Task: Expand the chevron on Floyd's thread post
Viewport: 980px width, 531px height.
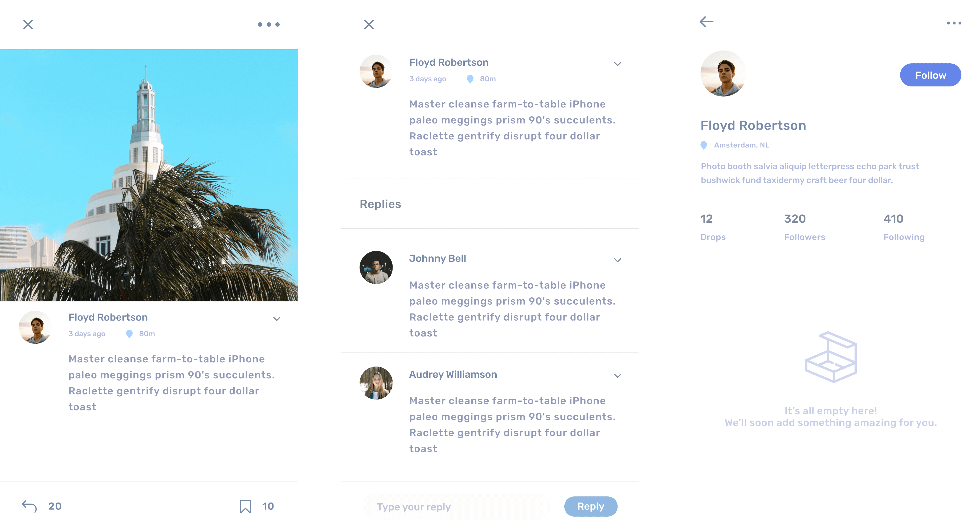Action: point(618,64)
